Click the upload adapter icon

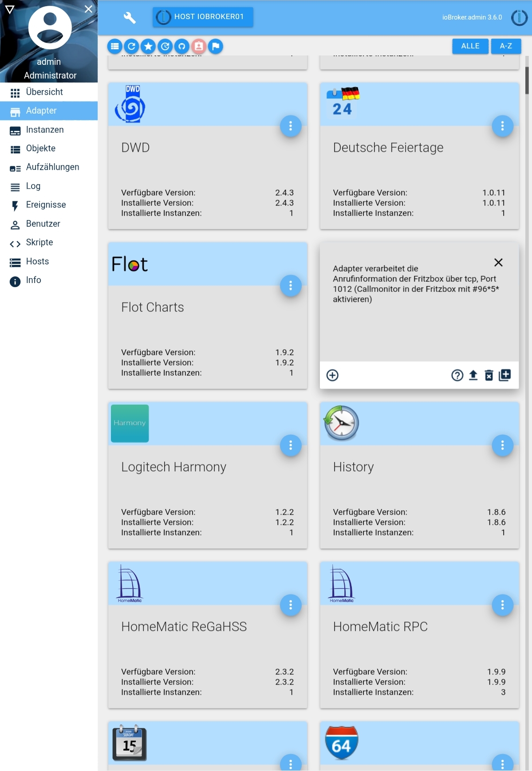tap(473, 375)
